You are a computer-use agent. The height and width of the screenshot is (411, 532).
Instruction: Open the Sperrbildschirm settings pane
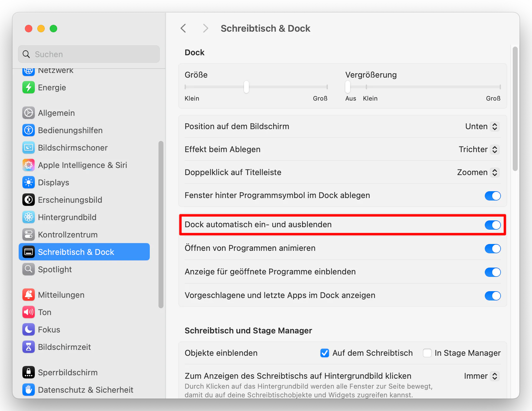68,373
